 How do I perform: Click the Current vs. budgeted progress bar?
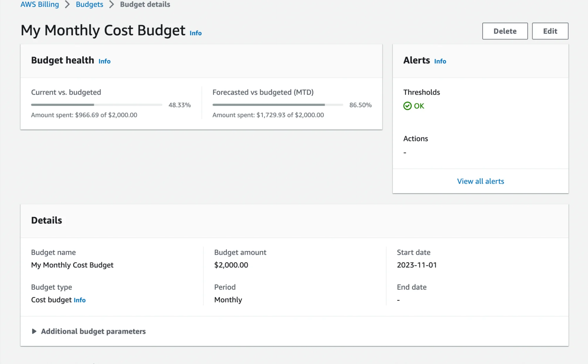point(96,105)
